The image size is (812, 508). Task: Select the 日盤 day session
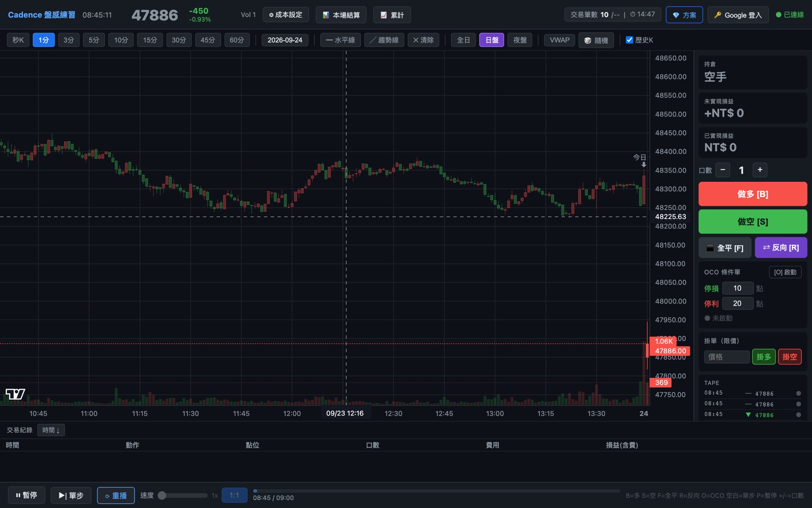coord(492,40)
